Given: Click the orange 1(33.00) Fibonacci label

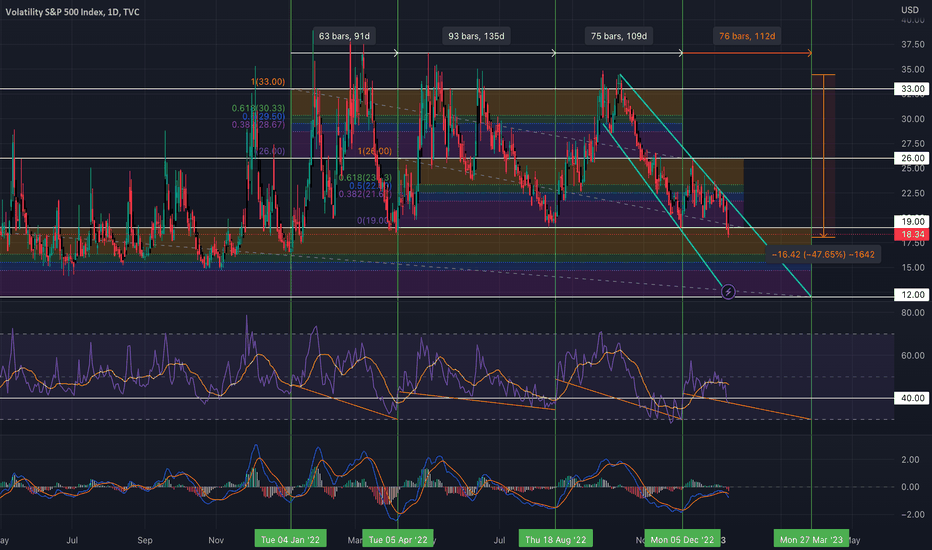Looking at the screenshot, I should [x=267, y=81].
